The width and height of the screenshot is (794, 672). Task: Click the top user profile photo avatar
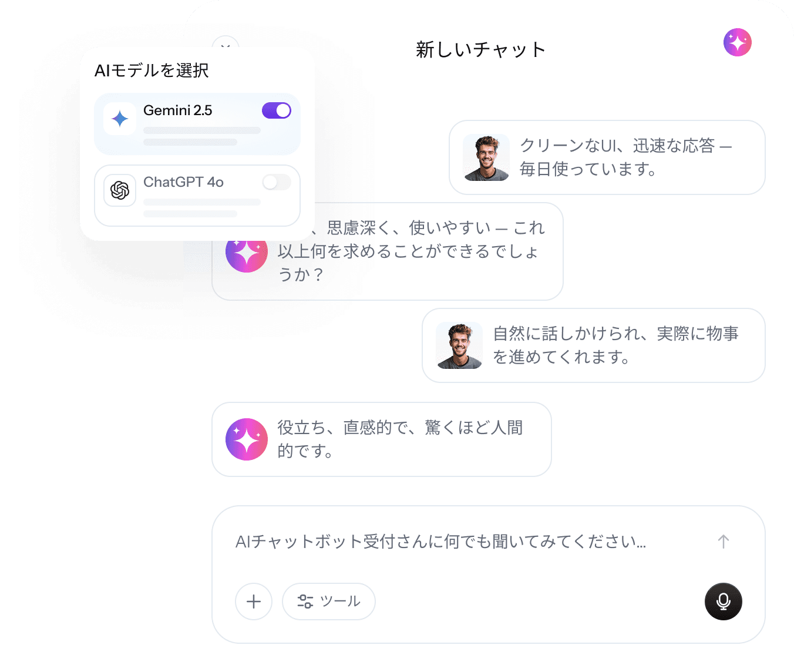486,157
